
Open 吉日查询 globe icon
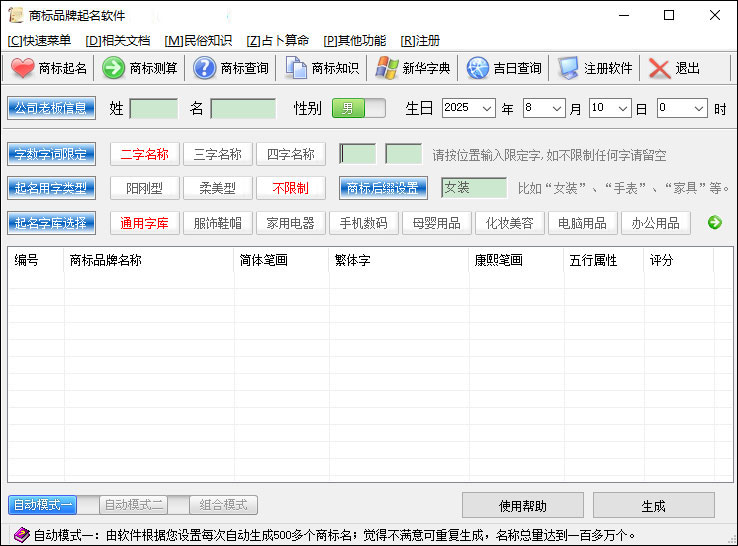point(478,68)
